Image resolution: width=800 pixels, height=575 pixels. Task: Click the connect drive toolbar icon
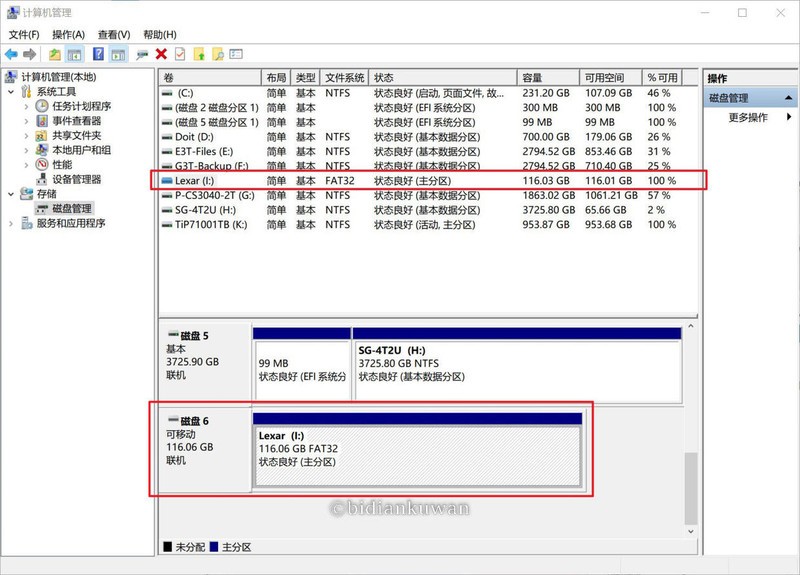142,55
